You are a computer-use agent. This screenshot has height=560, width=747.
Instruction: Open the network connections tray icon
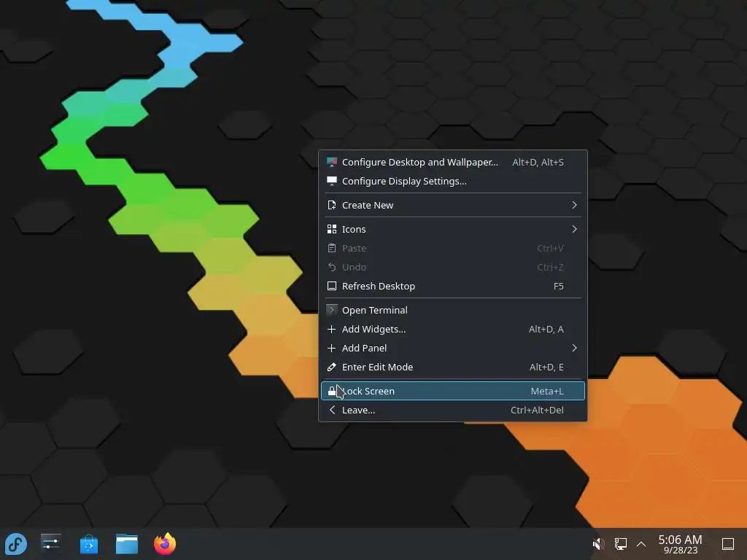[620, 544]
